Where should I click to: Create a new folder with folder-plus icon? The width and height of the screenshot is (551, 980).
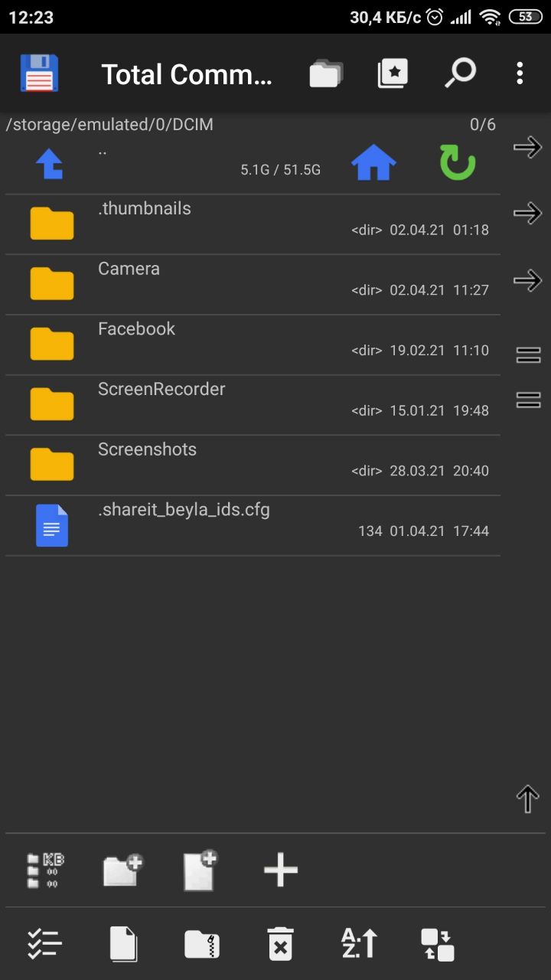(x=123, y=871)
